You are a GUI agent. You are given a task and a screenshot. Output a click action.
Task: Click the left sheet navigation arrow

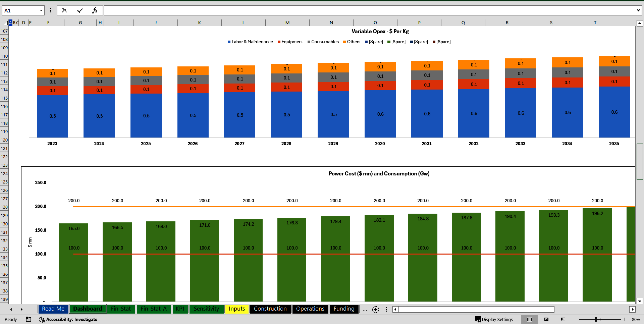[11, 309]
